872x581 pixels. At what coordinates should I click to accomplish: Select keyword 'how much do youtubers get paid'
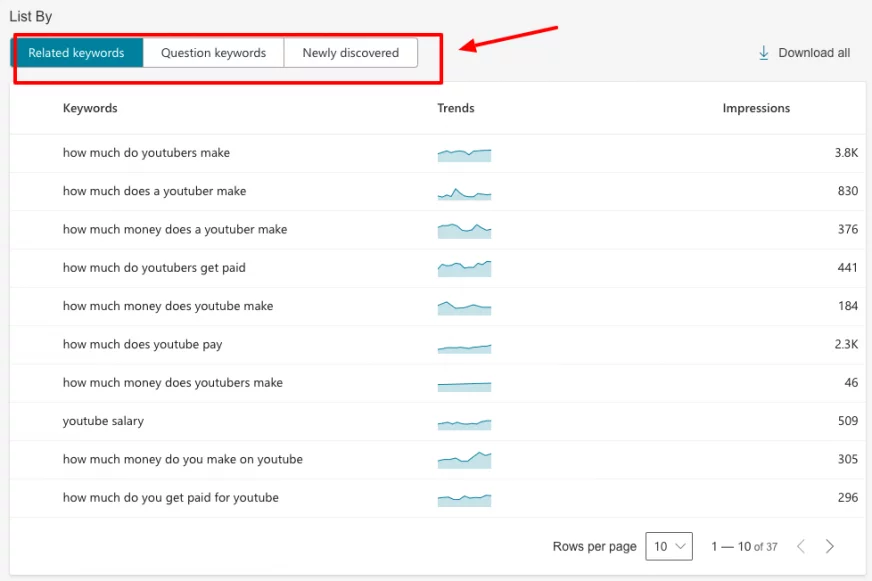154,268
